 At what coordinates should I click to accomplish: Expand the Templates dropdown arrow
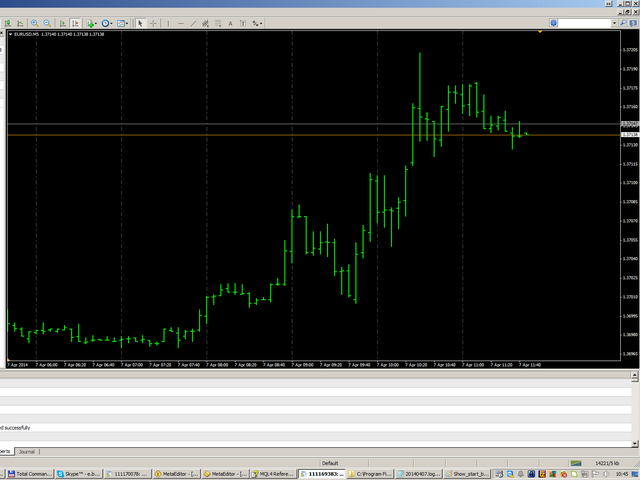click(x=127, y=23)
